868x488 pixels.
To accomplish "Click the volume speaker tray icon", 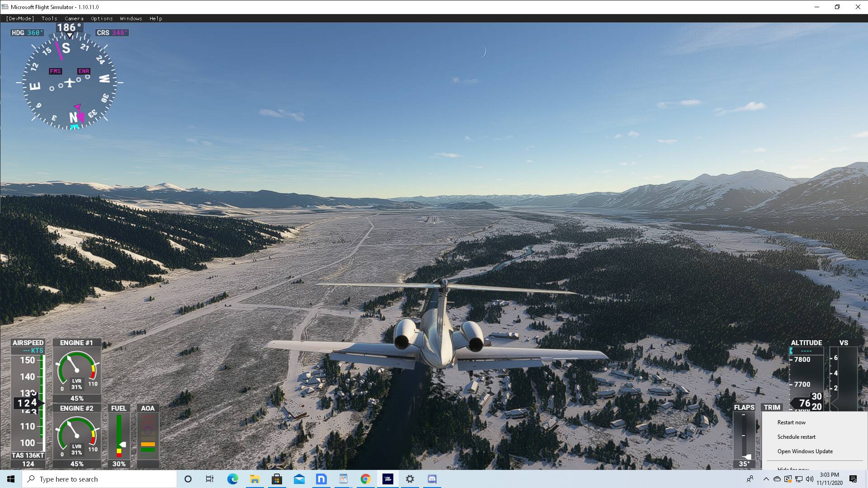I will [810, 479].
